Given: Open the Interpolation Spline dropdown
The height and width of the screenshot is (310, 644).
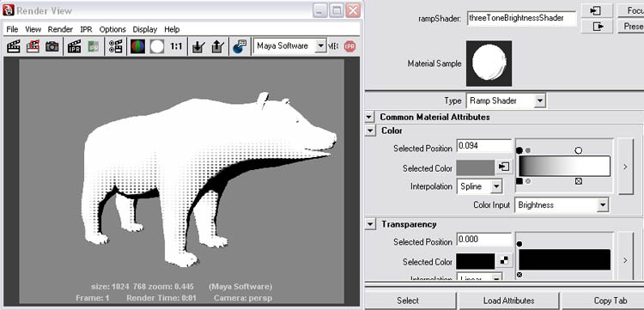Looking at the screenshot, I should (x=479, y=186).
